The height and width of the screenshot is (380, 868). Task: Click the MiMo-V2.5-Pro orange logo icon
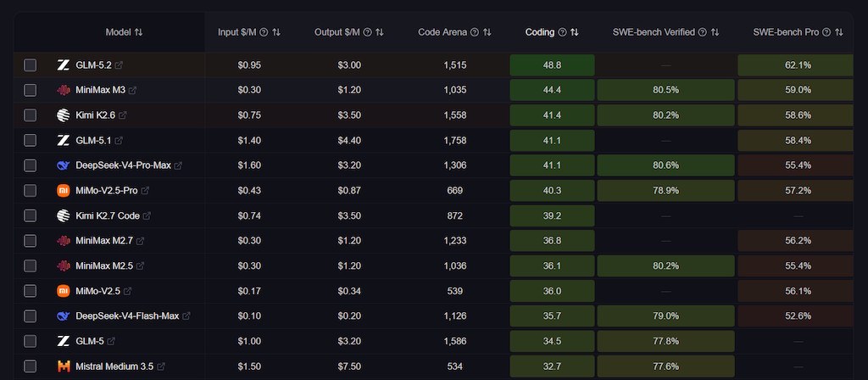[x=64, y=191]
